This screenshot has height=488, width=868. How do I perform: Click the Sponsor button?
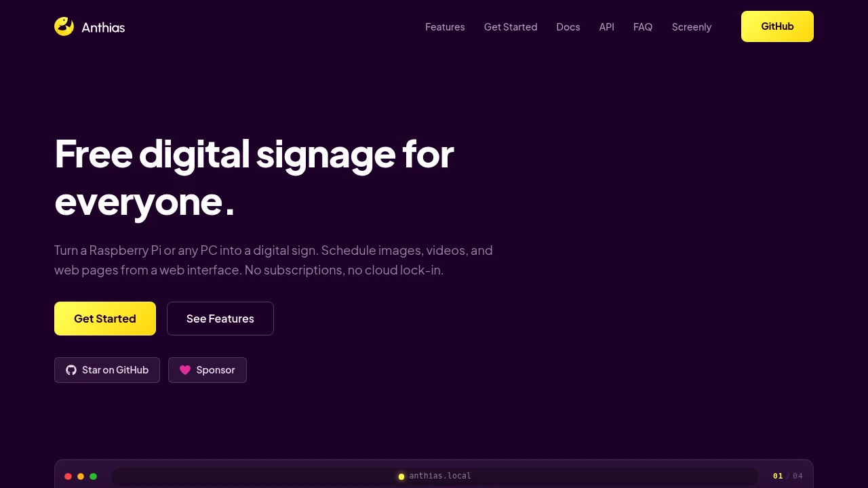[x=208, y=370]
